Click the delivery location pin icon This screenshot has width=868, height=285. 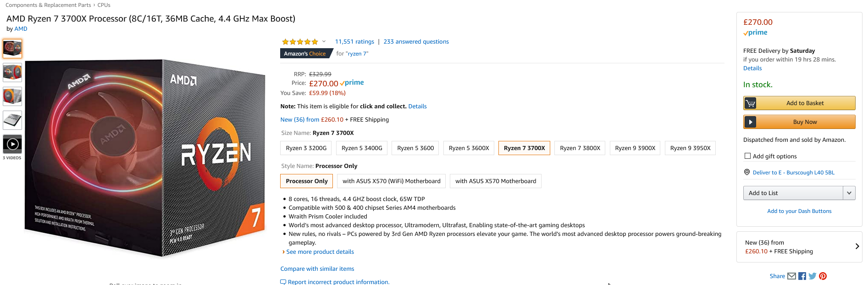click(747, 172)
